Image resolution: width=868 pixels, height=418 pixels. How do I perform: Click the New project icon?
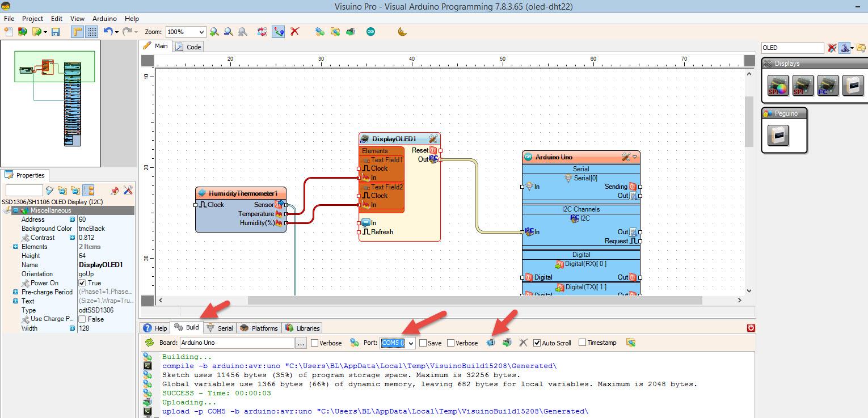[9, 32]
